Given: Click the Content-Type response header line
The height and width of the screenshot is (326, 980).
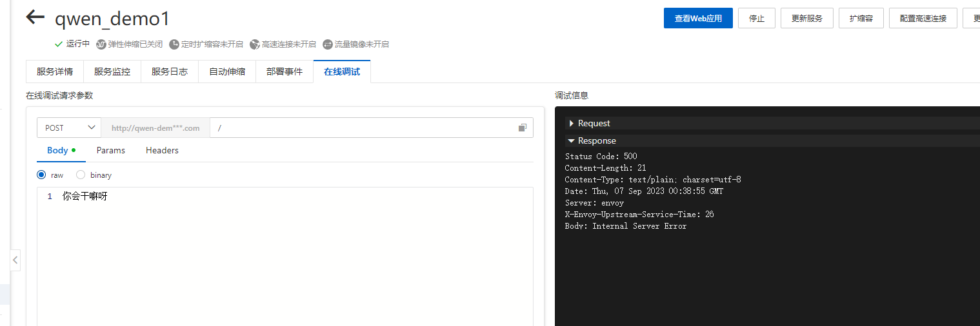Looking at the screenshot, I should 653,180.
